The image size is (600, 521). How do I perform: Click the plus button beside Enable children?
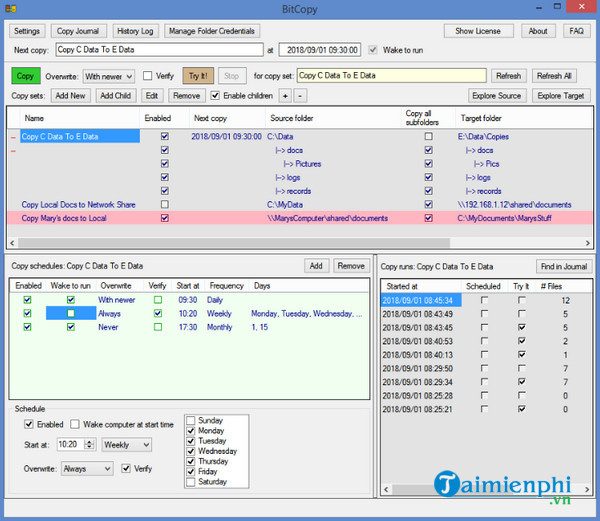[284, 96]
